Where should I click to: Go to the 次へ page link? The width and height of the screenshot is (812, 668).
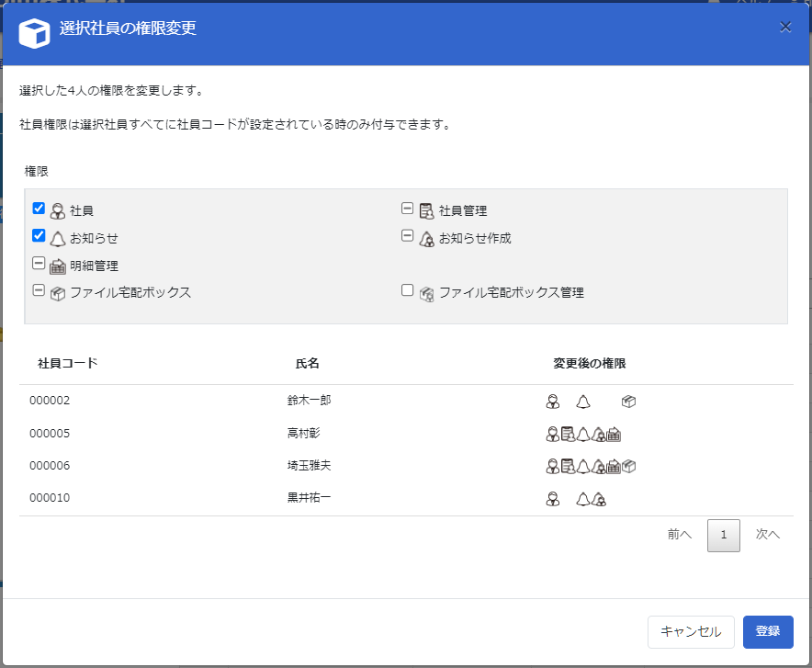pos(767,535)
